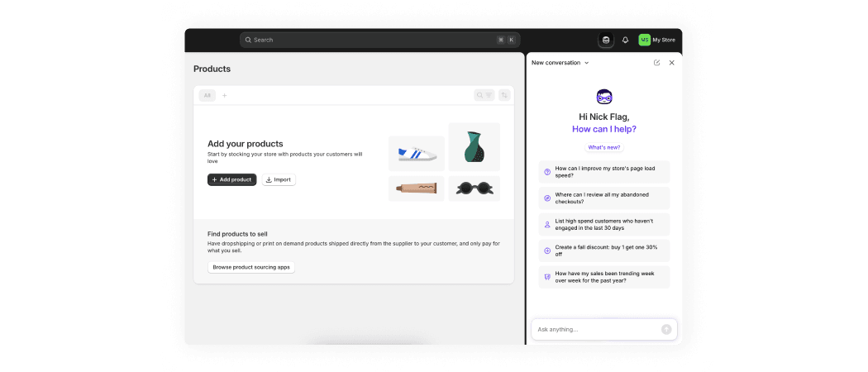This screenshot has width=868, height=372.
Task: Click the assistant mascot avatar
Action: pyautogui.click(x=604, y=97)
